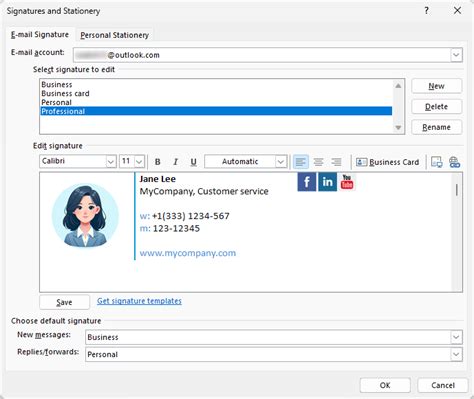
Task: Click the LinkedIn icon in signature
Action: click(327, 182)
